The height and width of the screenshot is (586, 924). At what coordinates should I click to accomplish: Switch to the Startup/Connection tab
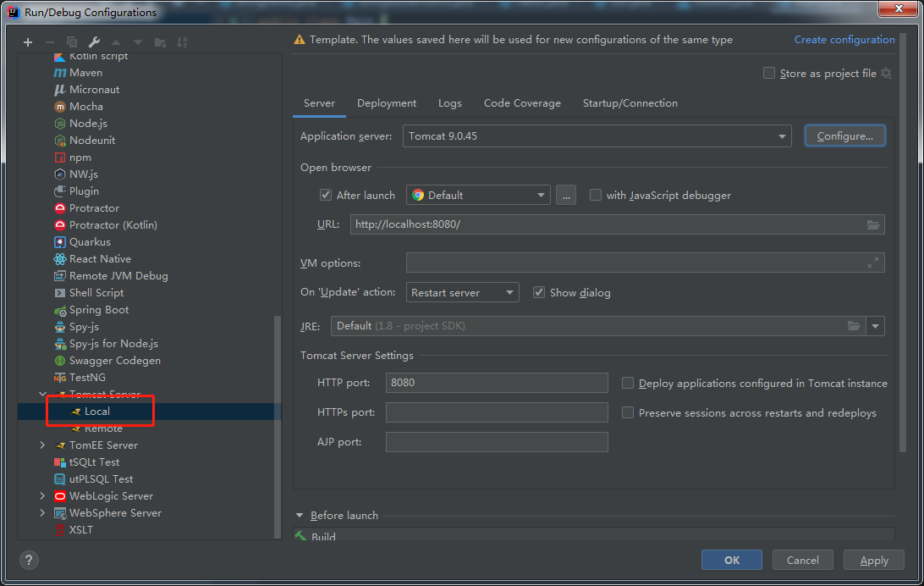pyautogui.click(x=630, y=103)
